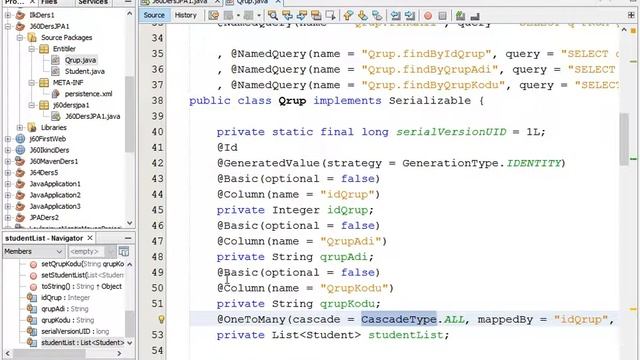This screenshot has height=360, width=640.
Task: Switch to History view
Action: 185,15
